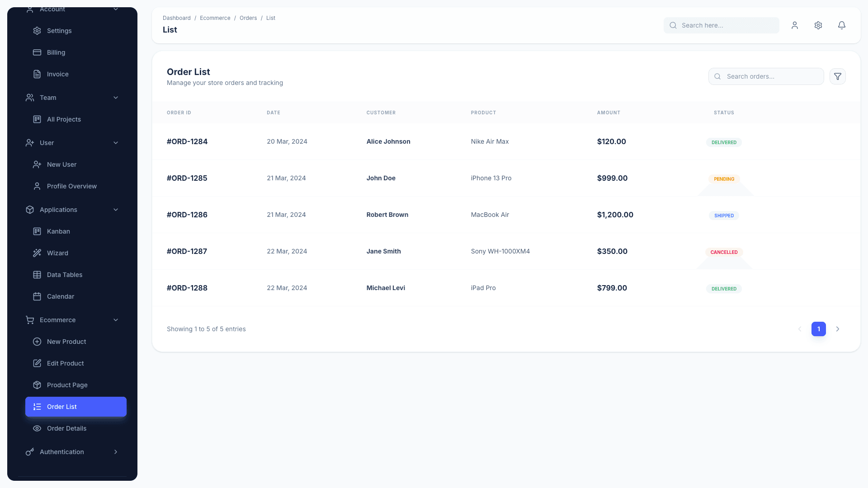Open the settings gear in top bar
This screenshot has height=488, width=868.
pos(818,25)
